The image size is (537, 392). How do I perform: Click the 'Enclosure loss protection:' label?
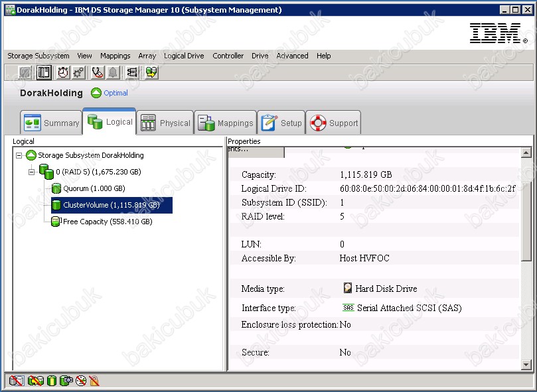pos(289,324)
